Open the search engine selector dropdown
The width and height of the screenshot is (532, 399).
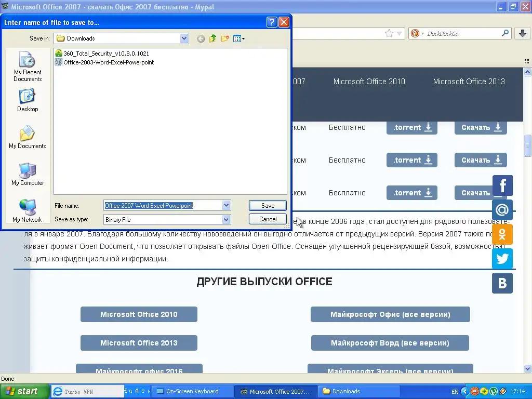tap(417, 33)
